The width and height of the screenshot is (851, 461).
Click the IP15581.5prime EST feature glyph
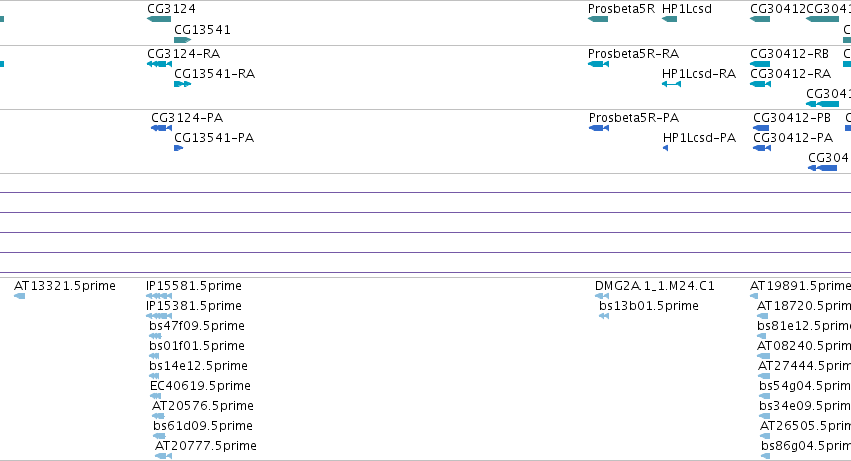tap(159, 296)
